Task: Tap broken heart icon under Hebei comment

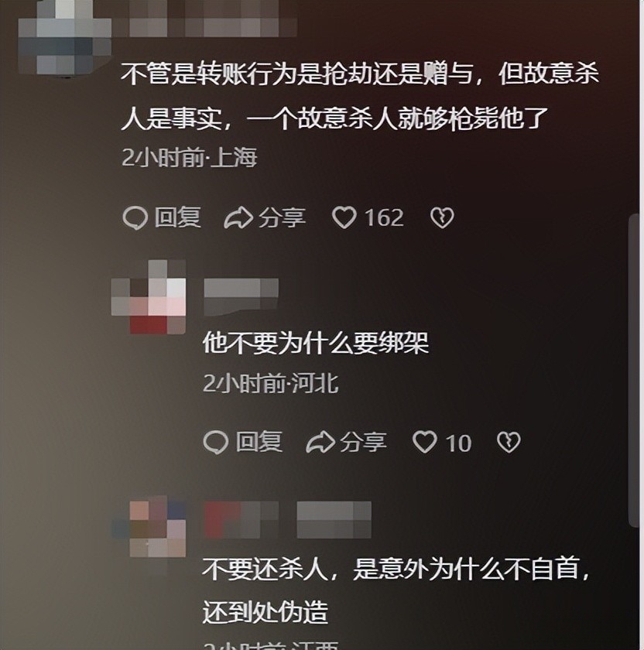Action: pos(509,442)
